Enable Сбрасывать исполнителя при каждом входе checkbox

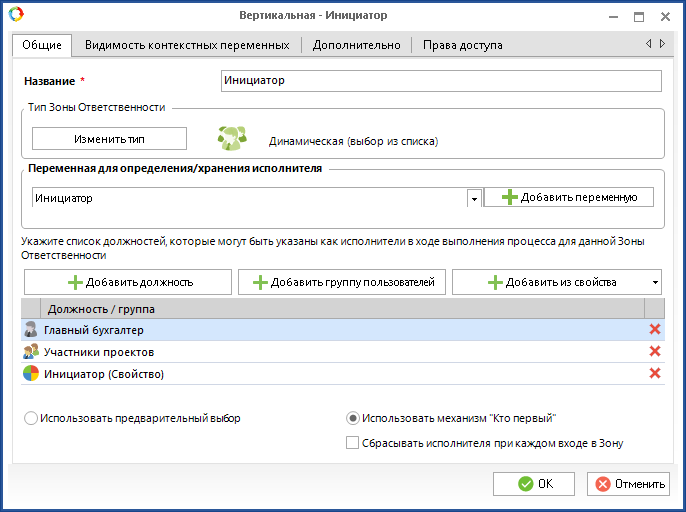pos(352,442)
